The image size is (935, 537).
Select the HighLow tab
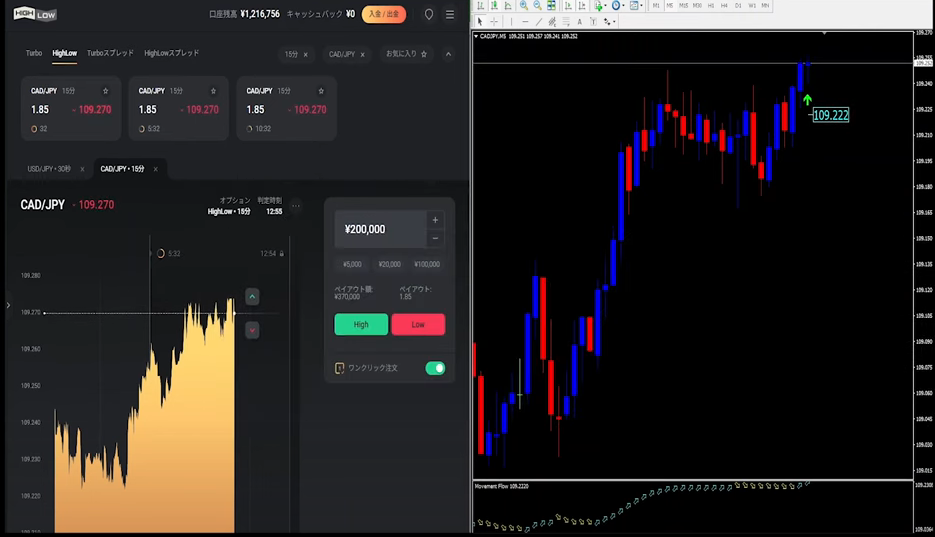point(64,53)
